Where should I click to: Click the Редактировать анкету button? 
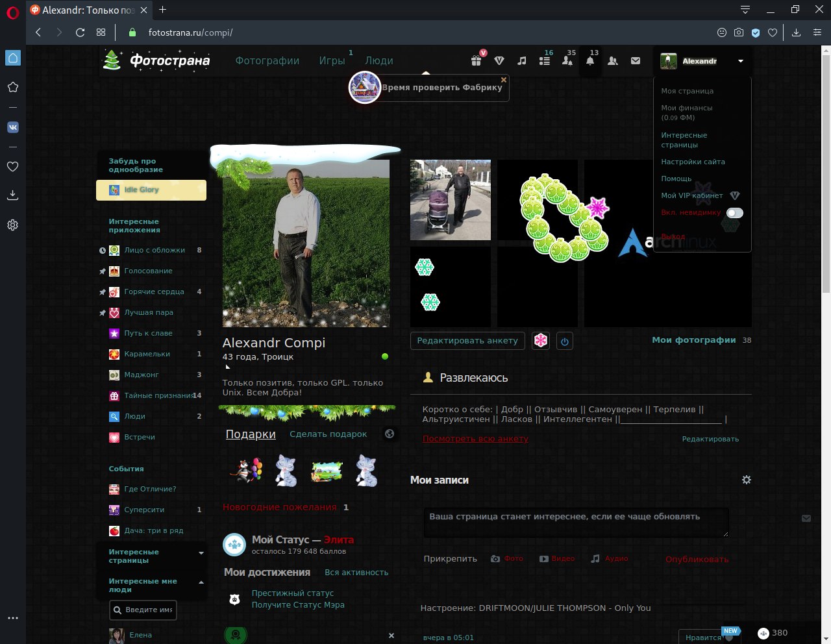point(467,341)
